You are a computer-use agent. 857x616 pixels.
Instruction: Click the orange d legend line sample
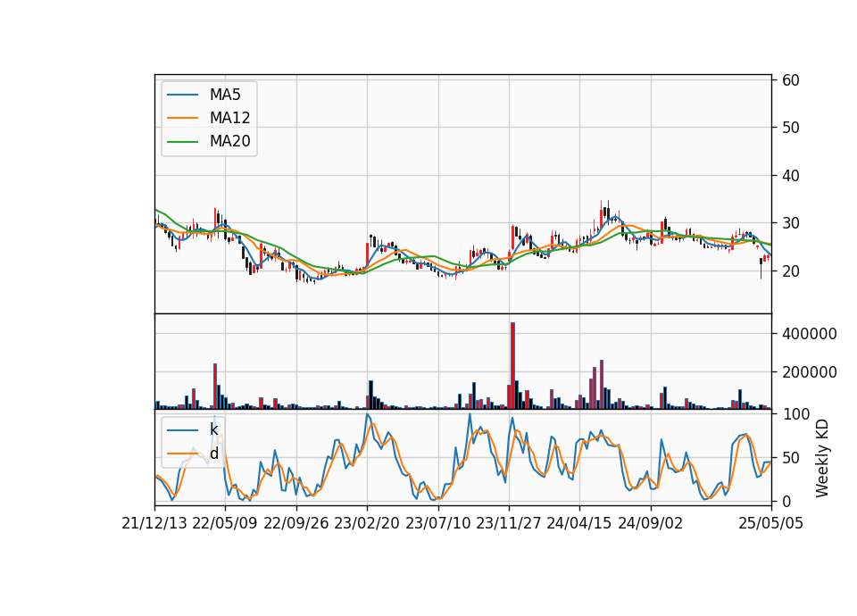tap(182, 454)
